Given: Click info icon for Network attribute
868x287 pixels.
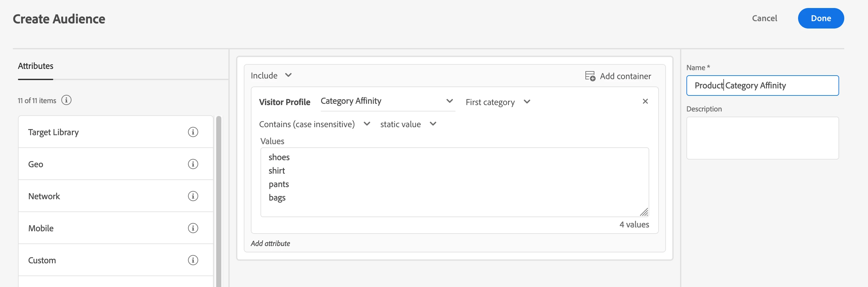Looking at the screenshot, I should [193, 196].
